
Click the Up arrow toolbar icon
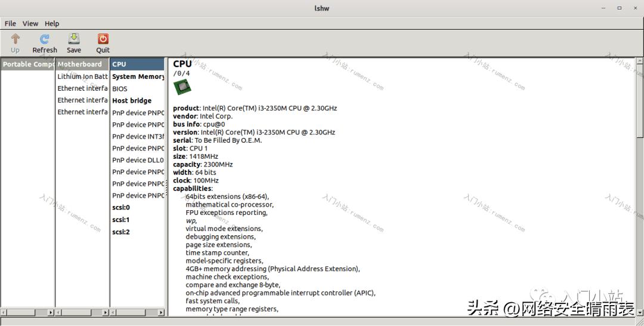point(15,39)
